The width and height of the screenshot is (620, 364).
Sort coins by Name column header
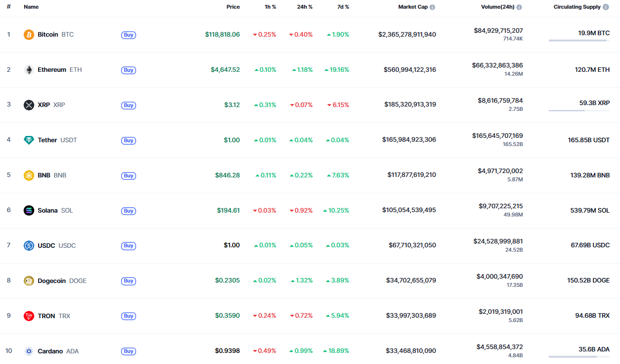[31, 7]
